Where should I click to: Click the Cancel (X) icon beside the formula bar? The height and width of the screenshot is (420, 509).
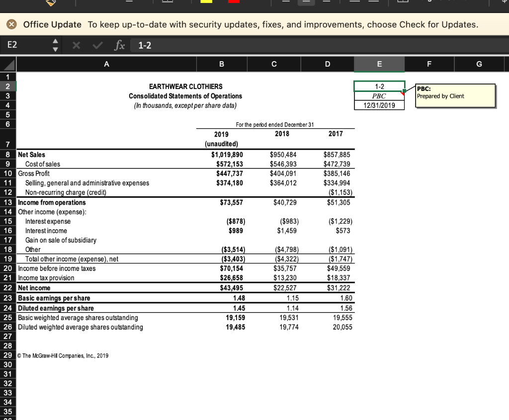coord(76,45)
